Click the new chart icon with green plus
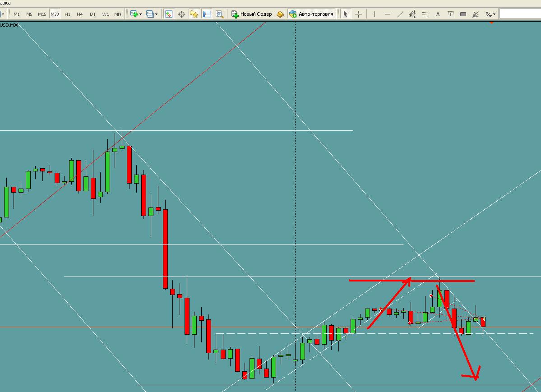Viewport: 541px width, 392px height. (134, 14)
